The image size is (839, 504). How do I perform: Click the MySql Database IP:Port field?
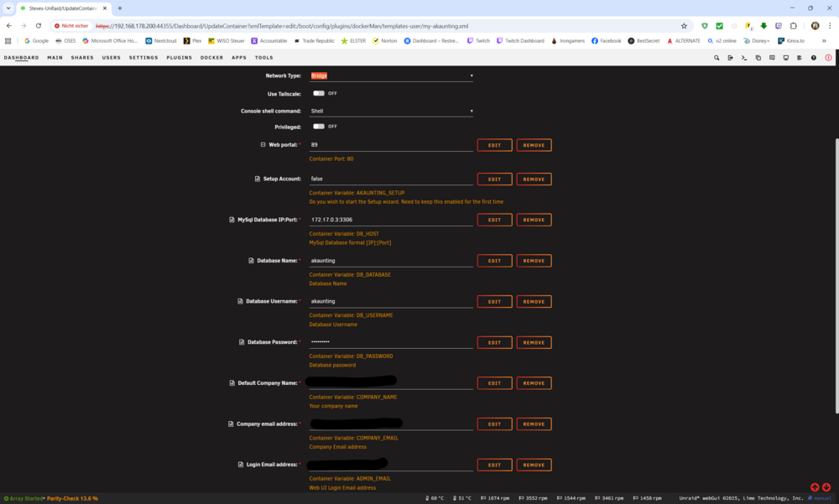pos(391,220)
